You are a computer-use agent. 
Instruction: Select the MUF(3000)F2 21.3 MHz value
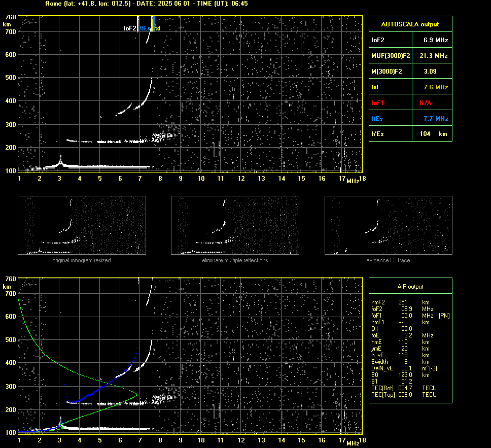coord(433,56)
